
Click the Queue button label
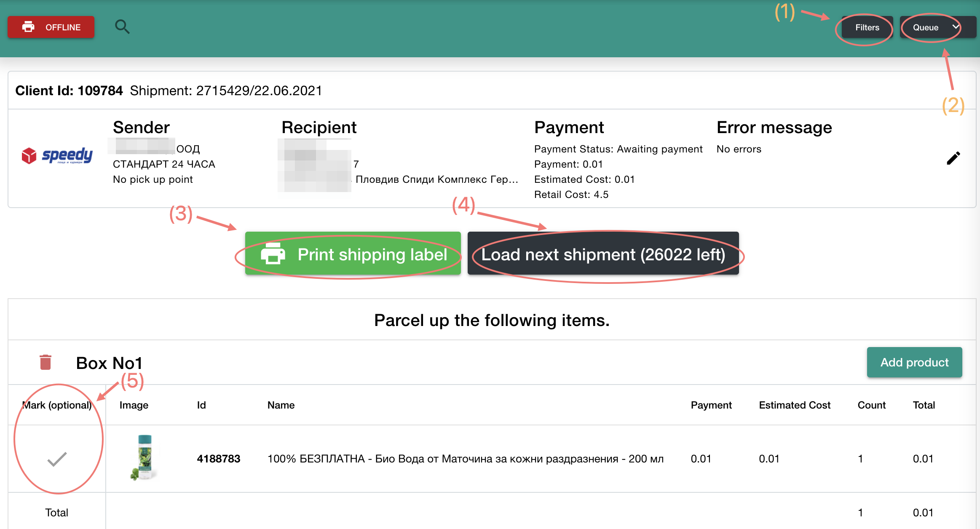tap(925, 27)
